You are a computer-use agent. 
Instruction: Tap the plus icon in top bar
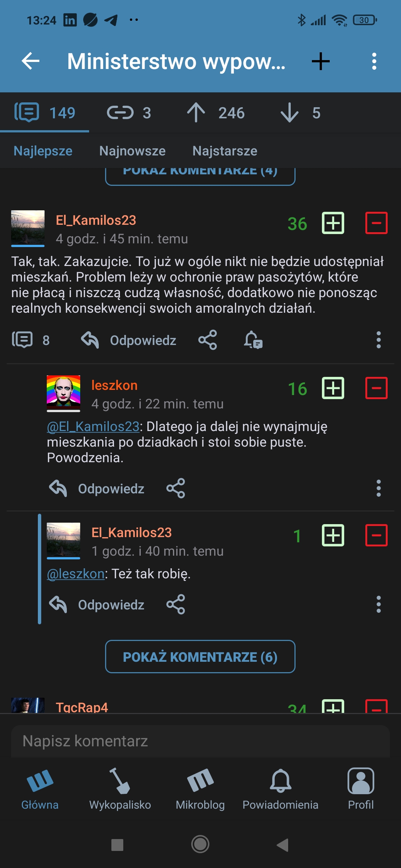(321, 61)
